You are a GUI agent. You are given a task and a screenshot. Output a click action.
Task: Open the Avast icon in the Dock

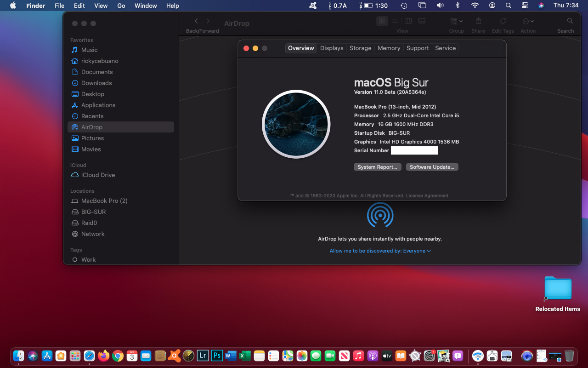click(174, 356)
